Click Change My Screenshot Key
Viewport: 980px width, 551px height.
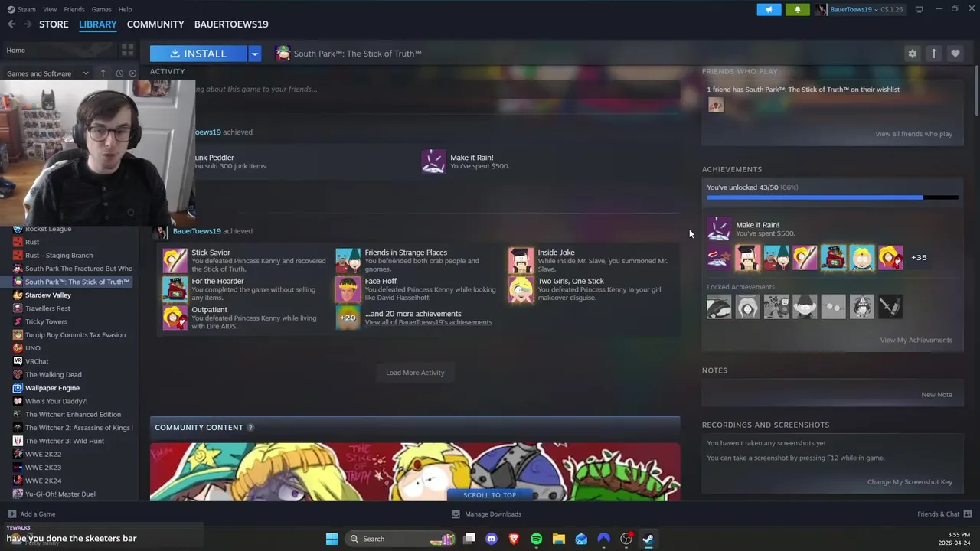(x=910, y=482)
